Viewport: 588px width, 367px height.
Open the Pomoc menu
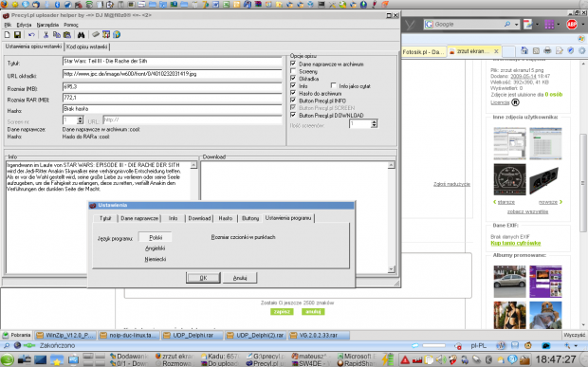71,25
